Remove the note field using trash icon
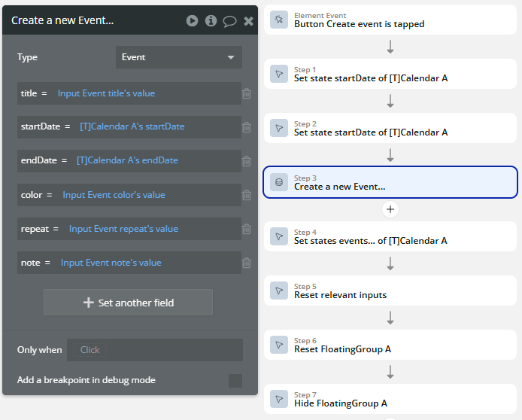This screenshot has height=420, width=522. pyautogui.click(x=247, y=263)
